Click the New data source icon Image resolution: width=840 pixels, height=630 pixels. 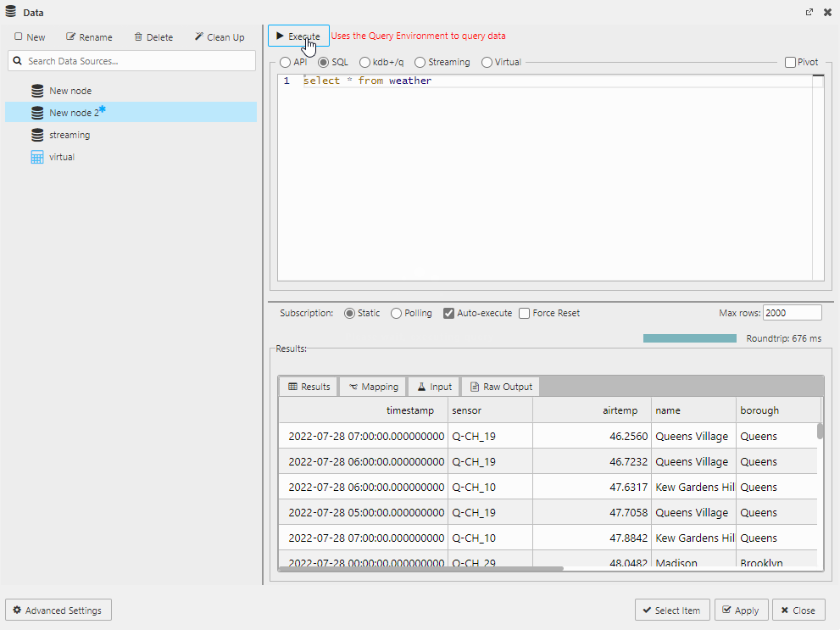[17, 36]
